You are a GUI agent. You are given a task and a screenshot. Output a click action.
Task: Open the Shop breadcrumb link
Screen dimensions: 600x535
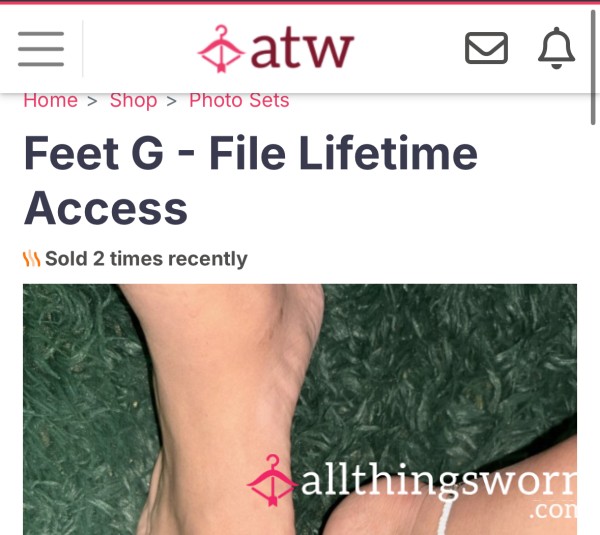[134, 101]
